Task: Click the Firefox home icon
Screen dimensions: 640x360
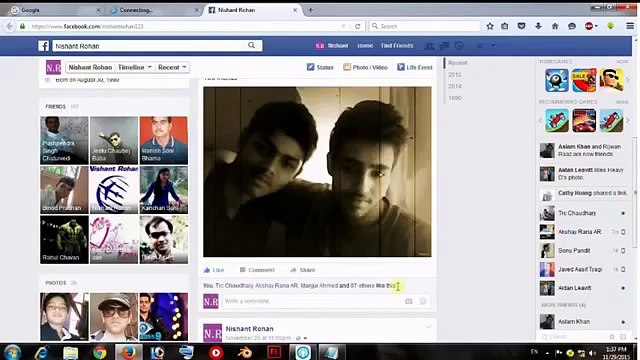Action: (x=555, y=26)
